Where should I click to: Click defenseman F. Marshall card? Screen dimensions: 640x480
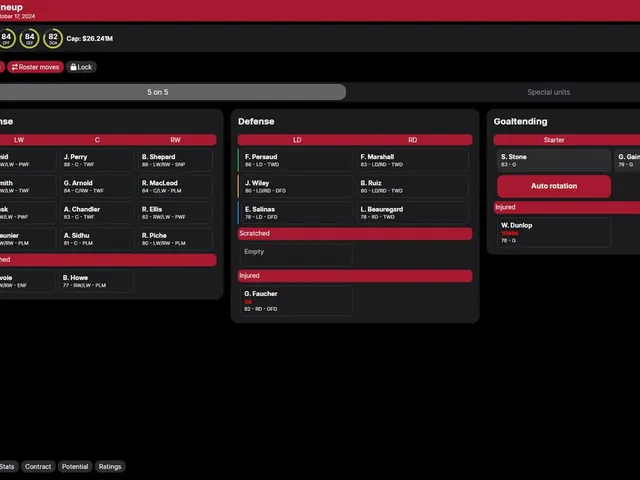tap(413, 160)
